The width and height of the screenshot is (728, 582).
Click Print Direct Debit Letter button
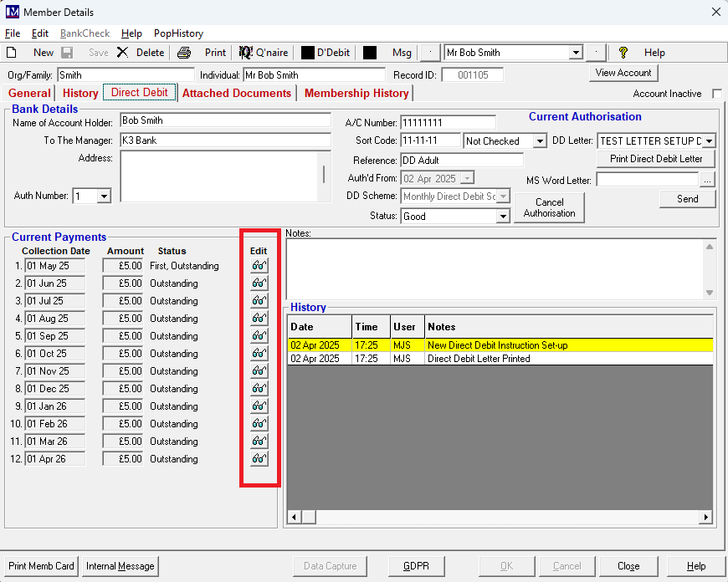coord(656,159)
